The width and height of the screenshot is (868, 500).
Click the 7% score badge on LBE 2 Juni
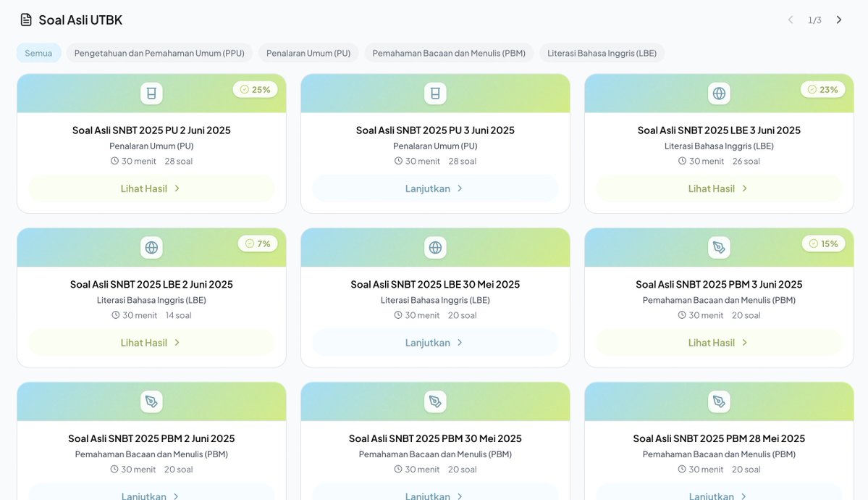click(258, 243)
